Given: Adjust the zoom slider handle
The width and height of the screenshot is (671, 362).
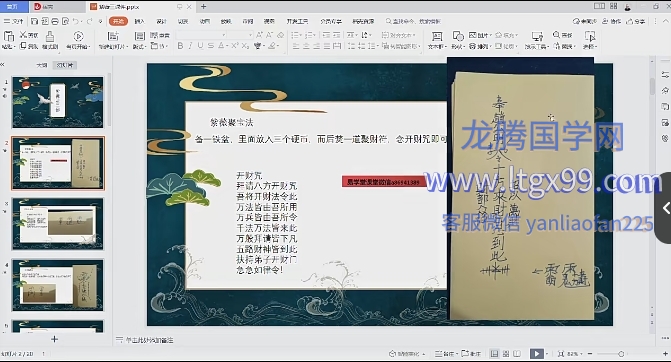Looking at the screenshot, I should pyautogui.click(x=621, y=354).
